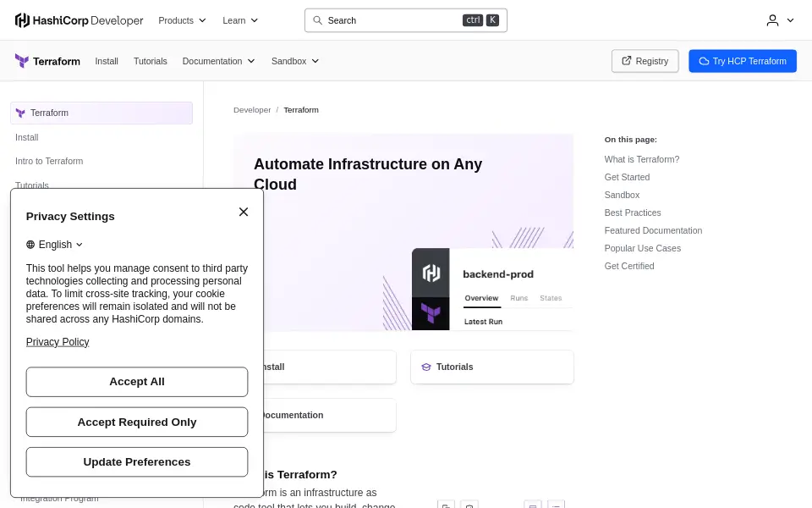Jump to Get Certified section
The width and height of the screenshot is (812, 508).
point(629,266)
